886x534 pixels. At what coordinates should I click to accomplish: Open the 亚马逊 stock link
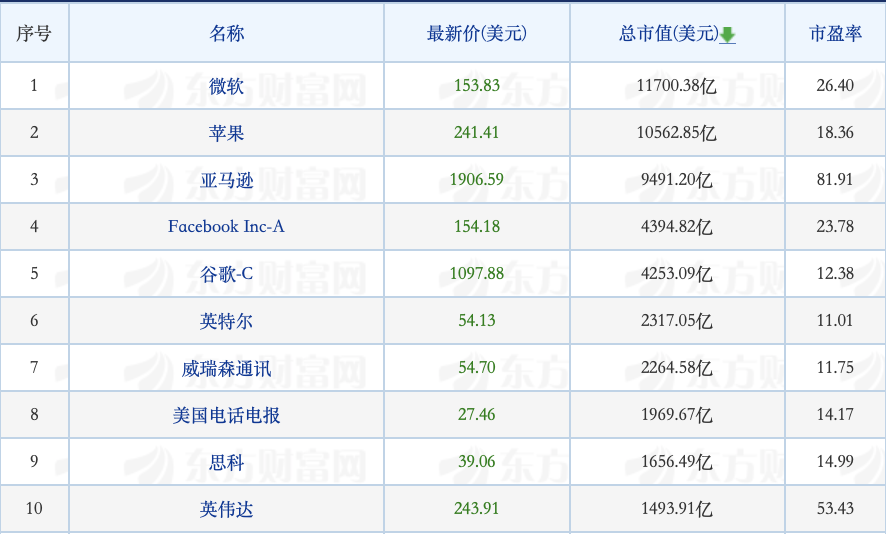tap(227, 180)
